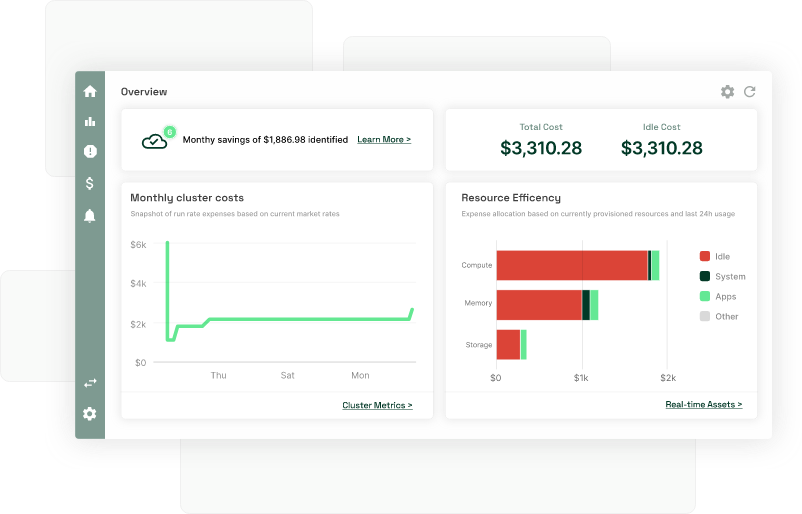Open the sidebar settings gear icon
The image size is (802, 514).
pos(90,414)
